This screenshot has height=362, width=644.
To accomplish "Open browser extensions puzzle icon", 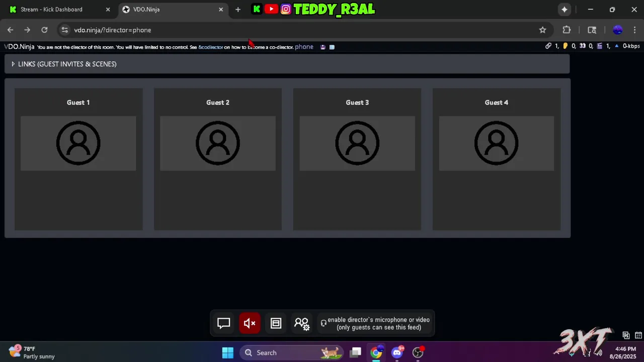I will coord(567,30).
